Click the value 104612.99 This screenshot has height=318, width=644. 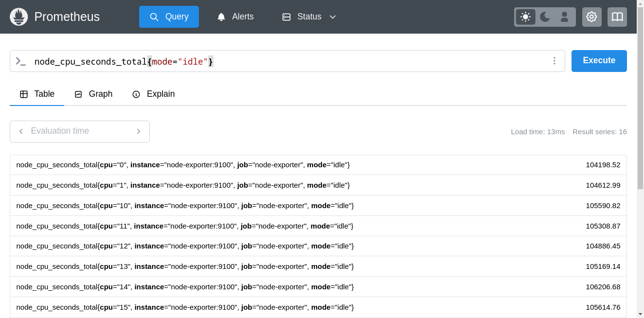point(603,185)
